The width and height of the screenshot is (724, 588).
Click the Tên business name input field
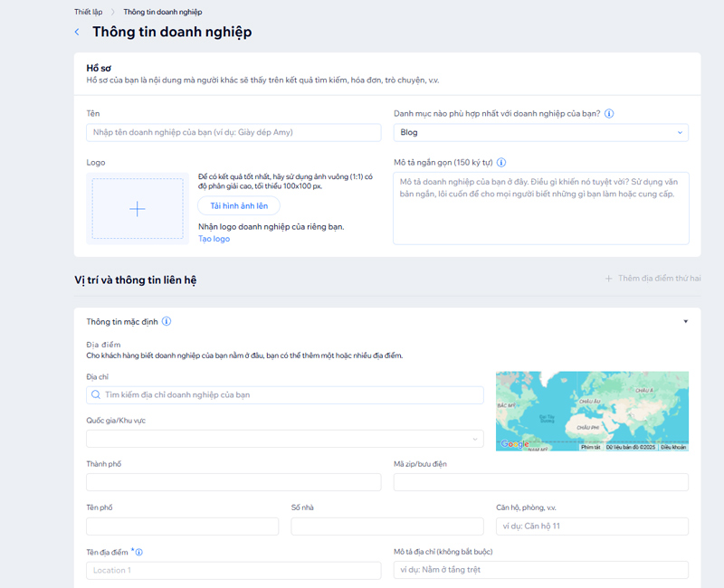pos(233,133)
